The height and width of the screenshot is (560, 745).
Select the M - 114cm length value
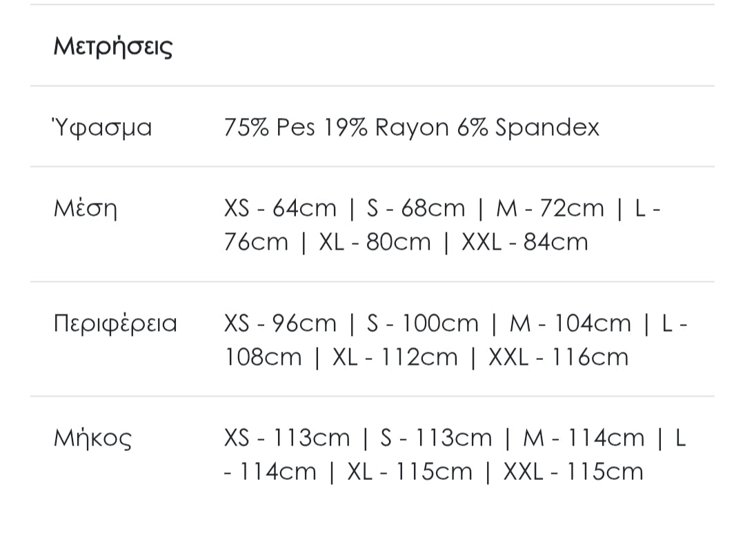coord(584,438)
